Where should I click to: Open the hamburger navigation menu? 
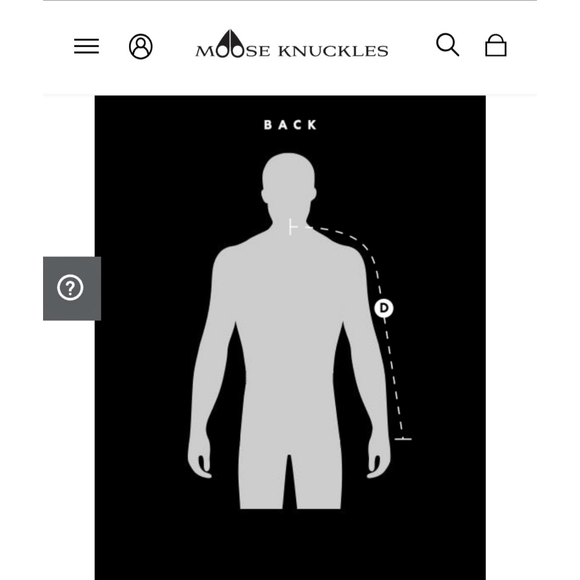pyautogui.click(x=86, y=46)
